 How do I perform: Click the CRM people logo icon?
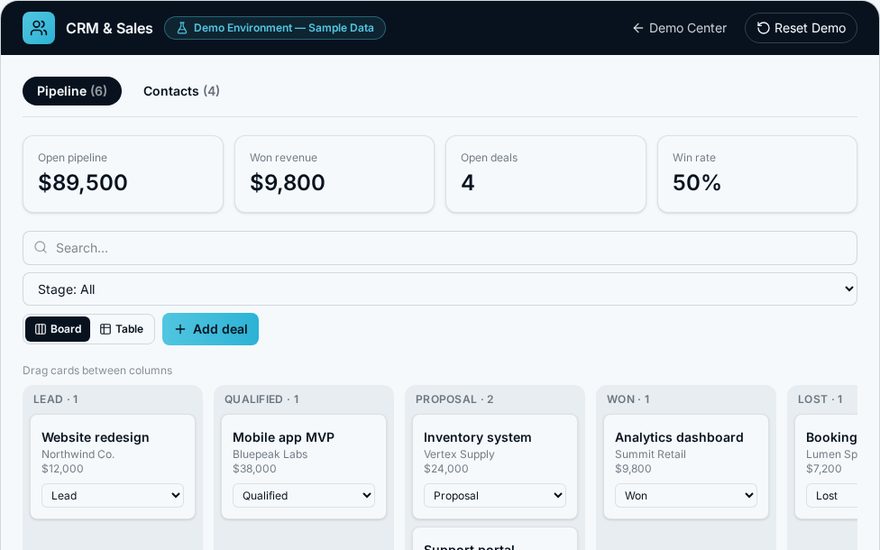(39, 28)
